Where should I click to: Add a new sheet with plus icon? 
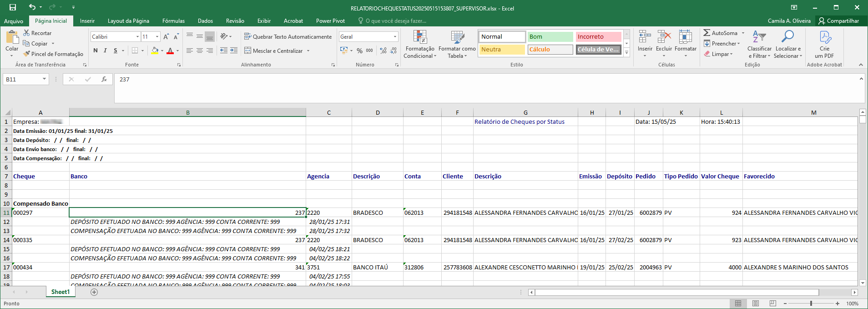coord(94,292)
